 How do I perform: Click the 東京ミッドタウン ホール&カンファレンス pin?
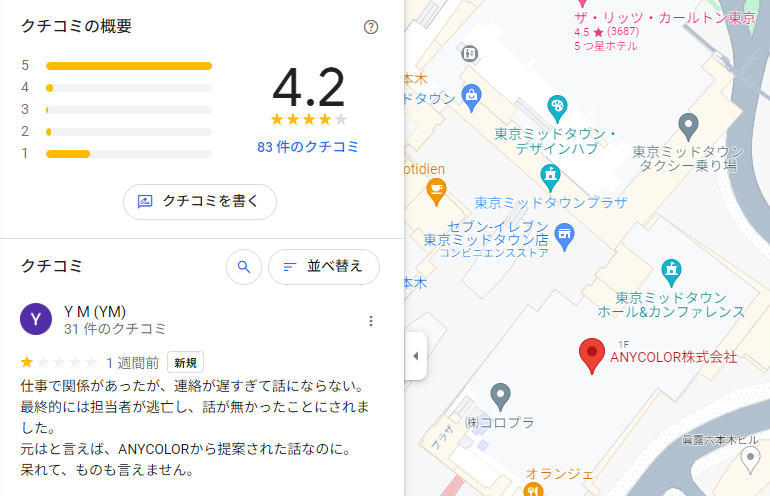tap(671, 273)
